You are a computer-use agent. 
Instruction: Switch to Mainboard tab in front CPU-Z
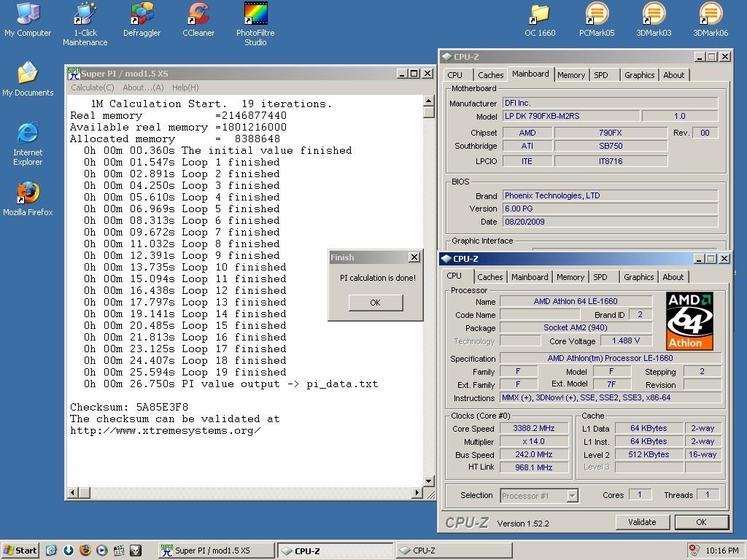pyautogui.click(x=530, y=277)
